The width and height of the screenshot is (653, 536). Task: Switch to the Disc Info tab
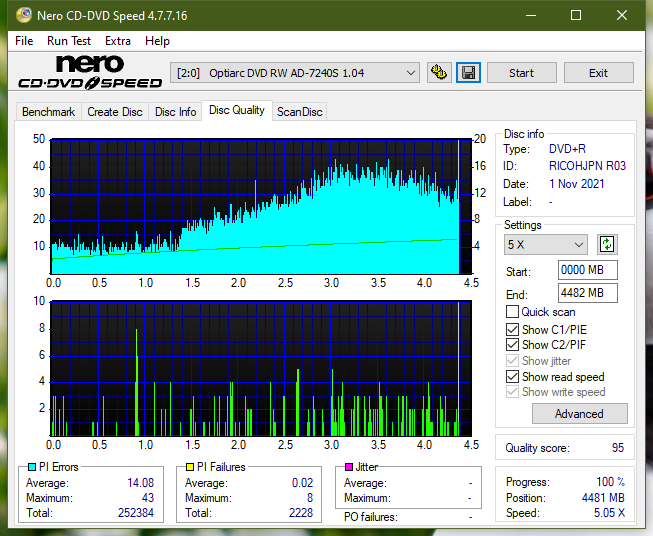click(x=175, y=112)
